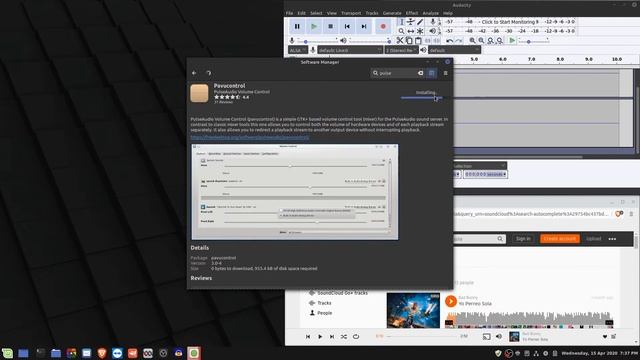
Task: Click Trim audio icon in Audacity
Action: coord(428,41)
